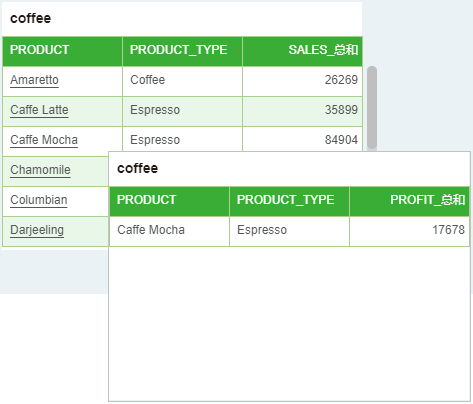
Task: Click the PRODUCT_TYPE header in popup table
Action: pos(289,201)
